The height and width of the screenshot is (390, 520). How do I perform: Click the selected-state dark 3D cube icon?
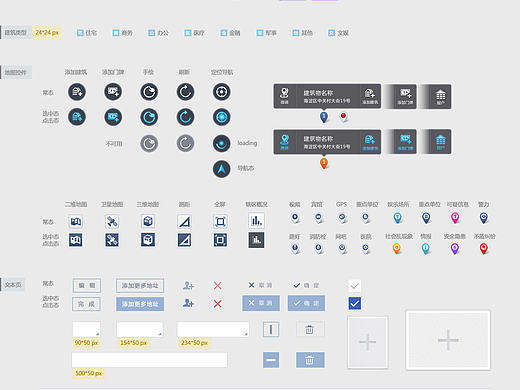[148, 240]
